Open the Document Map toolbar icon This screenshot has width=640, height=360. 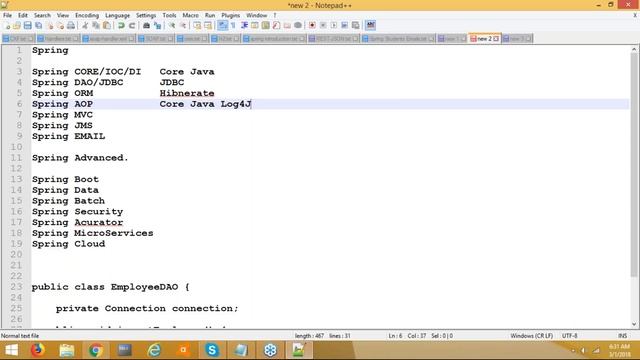pyautogui.click(x=265, y=25)
